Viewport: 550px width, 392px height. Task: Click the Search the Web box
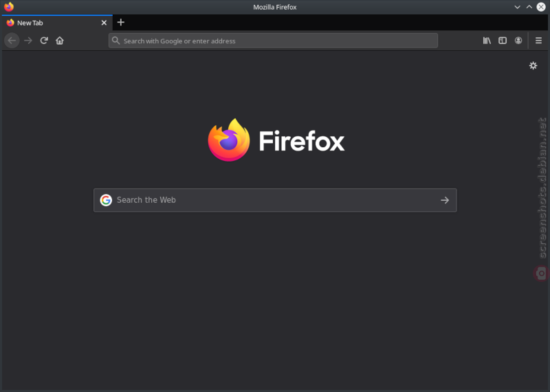click(275, 200)
